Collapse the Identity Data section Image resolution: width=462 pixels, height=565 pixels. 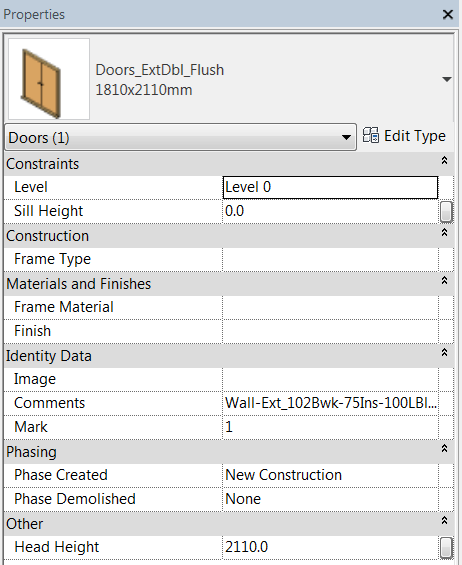pyautogui.click(x=444, y=353)
